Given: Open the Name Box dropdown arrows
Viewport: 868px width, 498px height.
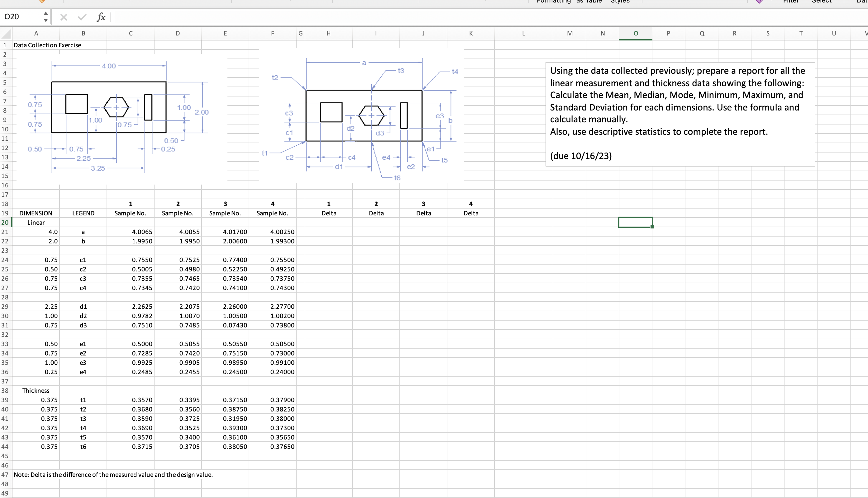Looking at the screenshot, I should (45, 17).
